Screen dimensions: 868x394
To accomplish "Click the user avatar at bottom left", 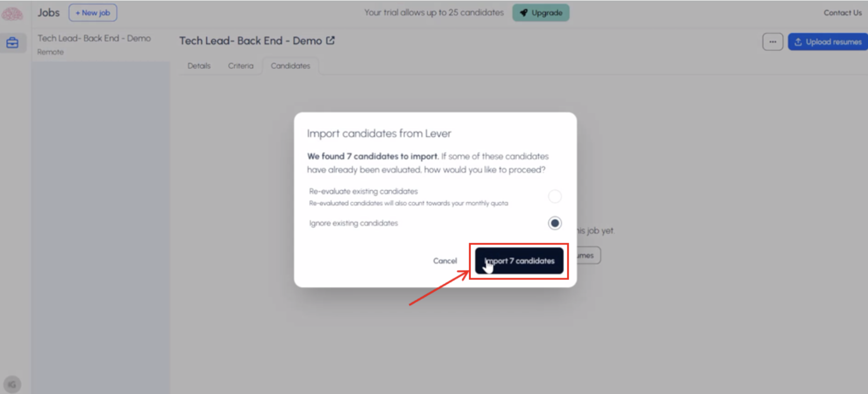I will click(12, 384).
